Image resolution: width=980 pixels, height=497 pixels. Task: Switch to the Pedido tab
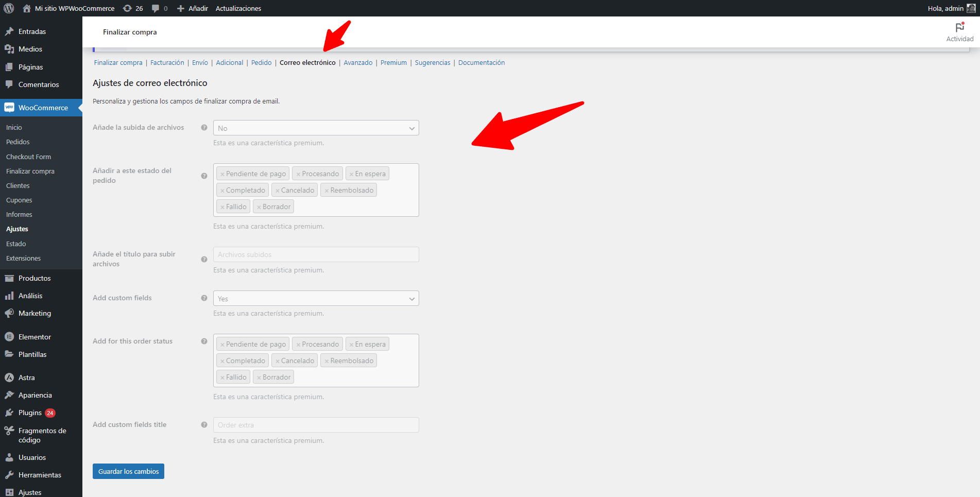coord(262,62)
